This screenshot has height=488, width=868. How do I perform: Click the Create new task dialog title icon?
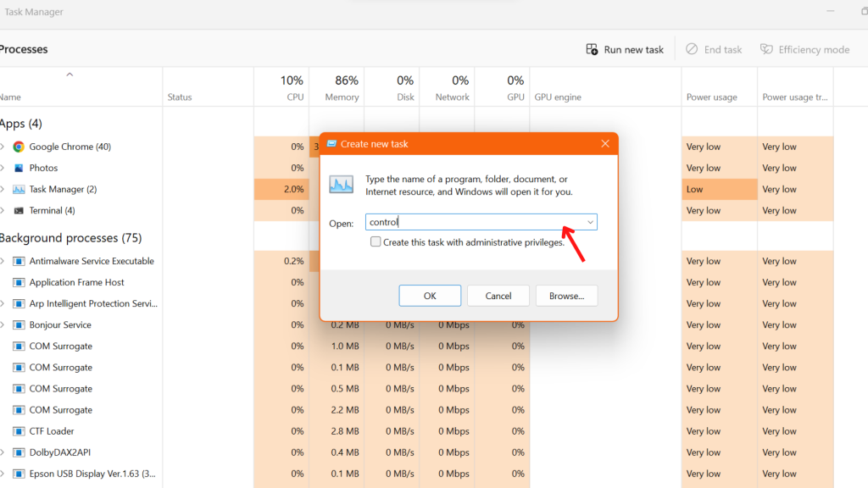point(331,144)
